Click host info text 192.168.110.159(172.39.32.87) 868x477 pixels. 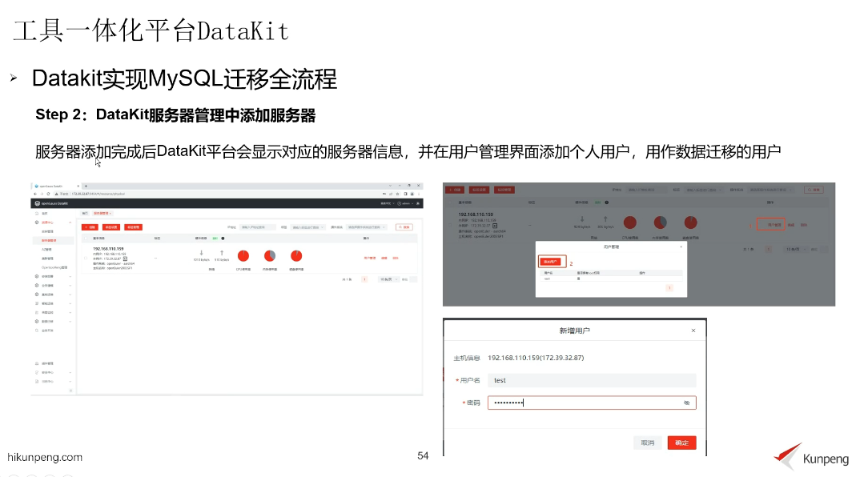(536, 358)
